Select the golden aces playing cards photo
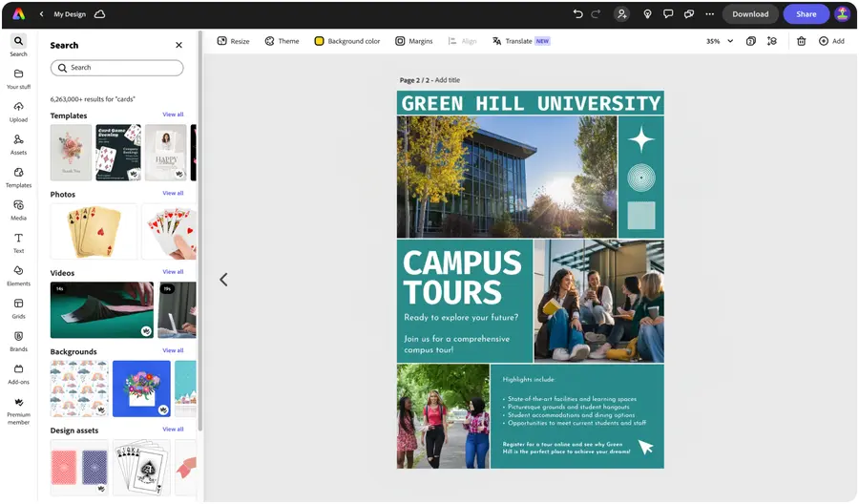Image resolution: width=859 pixels, height=504 pixels. (94, 231)
